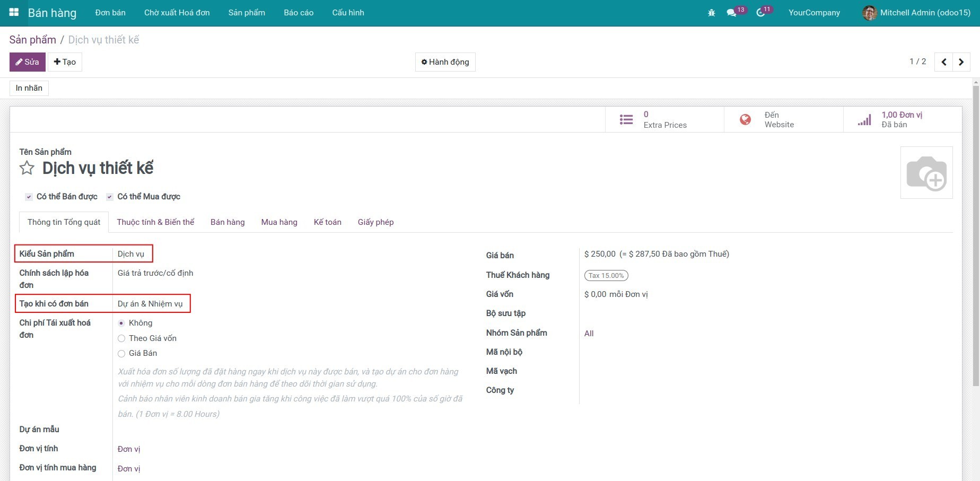The width and height of the screenshot is (980, 481).
Task: Choose the 'Giá Bán' radio option
Action: pyautogui.click(x=121, y=354)
